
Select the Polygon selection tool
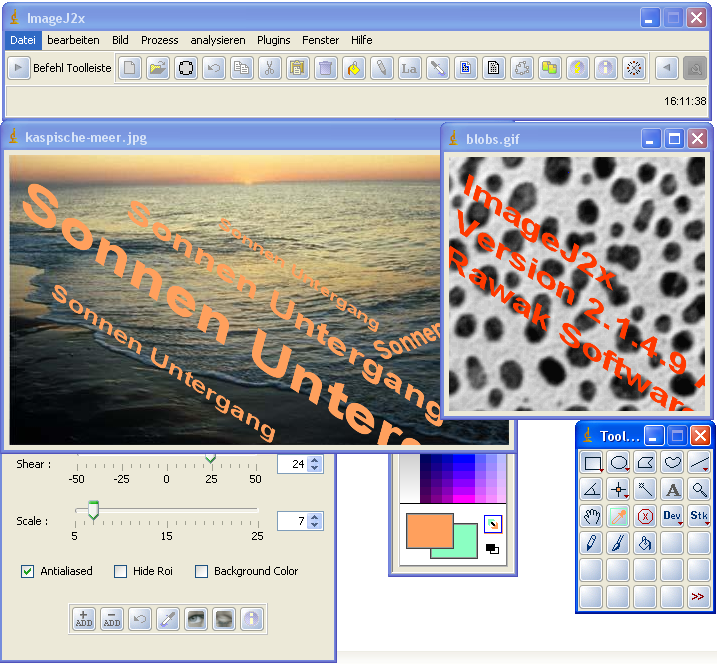(645, 463)
